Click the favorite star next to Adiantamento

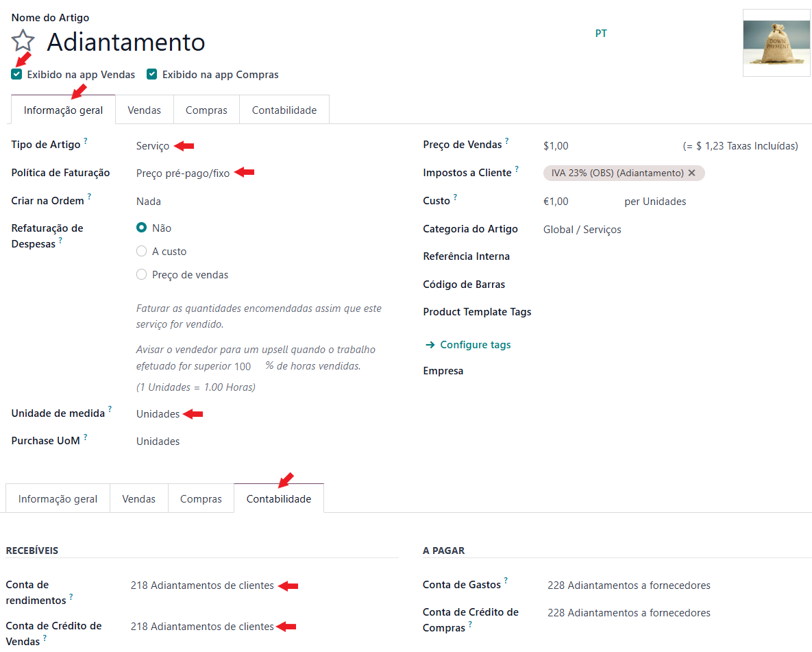pos(23,41)
